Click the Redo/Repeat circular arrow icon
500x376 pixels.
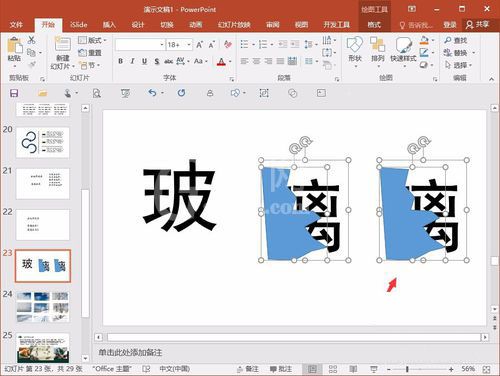pos(181,93)
